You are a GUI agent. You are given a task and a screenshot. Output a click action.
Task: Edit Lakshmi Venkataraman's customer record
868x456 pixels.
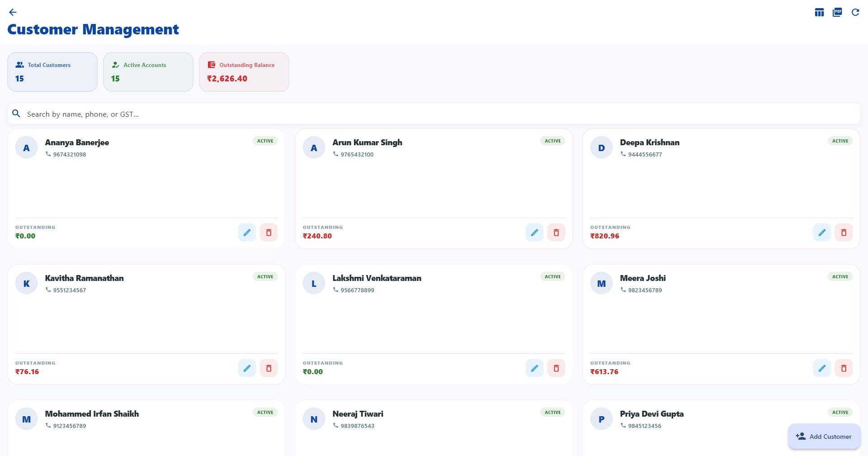[x=534, y=368]
